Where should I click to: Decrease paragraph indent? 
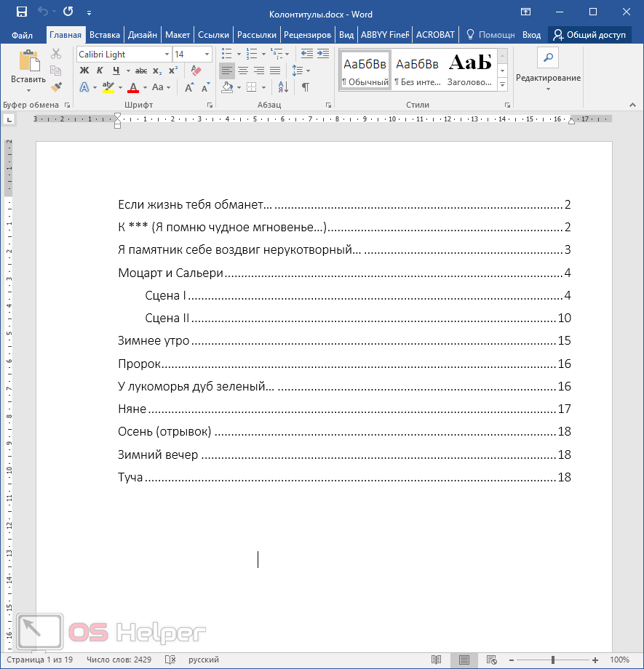coord(306,54)
